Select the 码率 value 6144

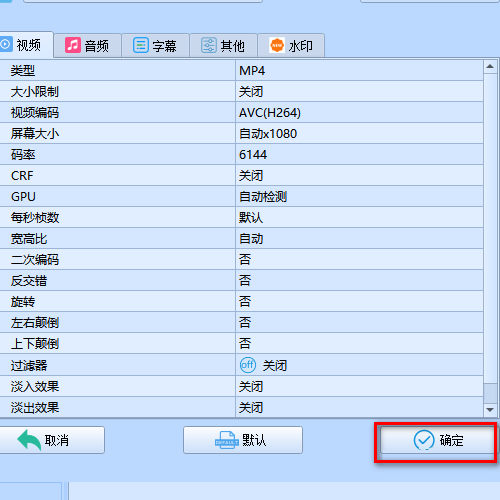pyautogui.click(x=359, y=154)
